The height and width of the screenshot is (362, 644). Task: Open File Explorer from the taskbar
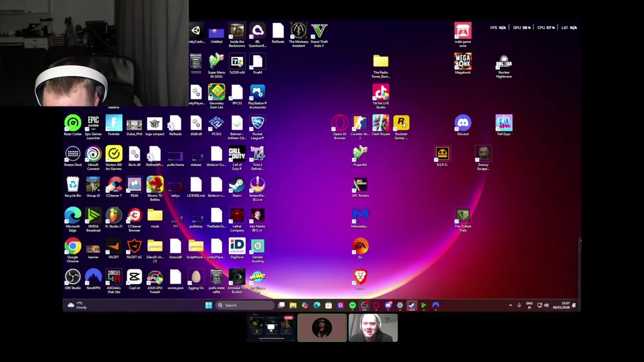[293, 305]
